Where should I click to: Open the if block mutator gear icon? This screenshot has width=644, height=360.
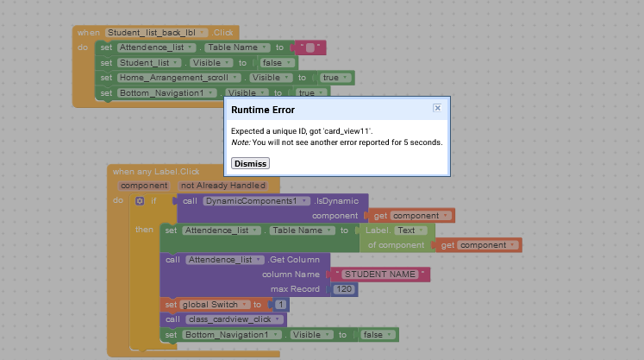140,201
